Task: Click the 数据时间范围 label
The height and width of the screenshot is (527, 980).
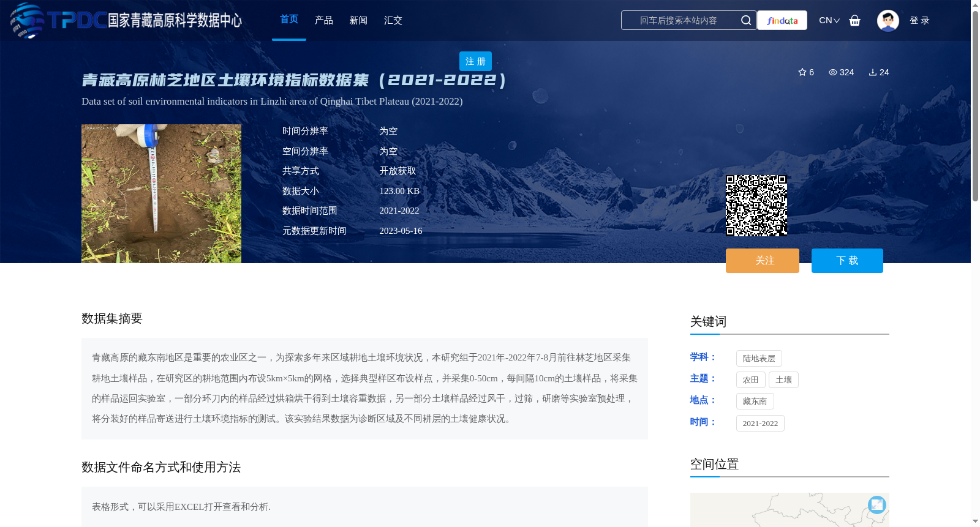Action: coord(310,211)
